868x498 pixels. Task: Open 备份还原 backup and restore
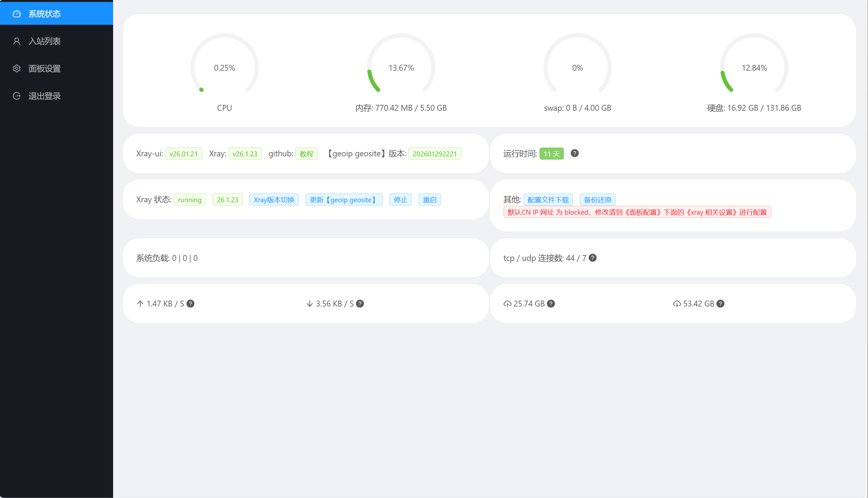point(597,200)
